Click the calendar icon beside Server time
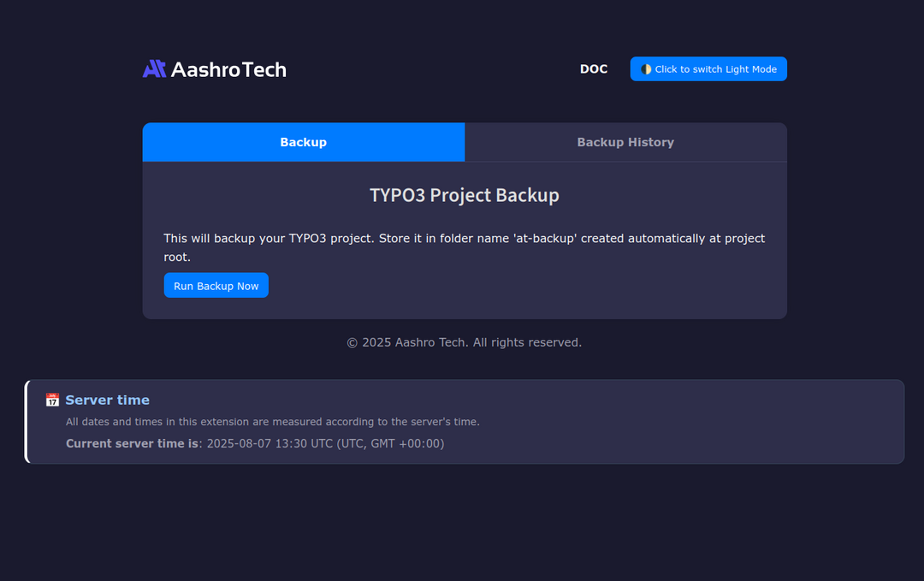The image size is (924, 581). 52,400
